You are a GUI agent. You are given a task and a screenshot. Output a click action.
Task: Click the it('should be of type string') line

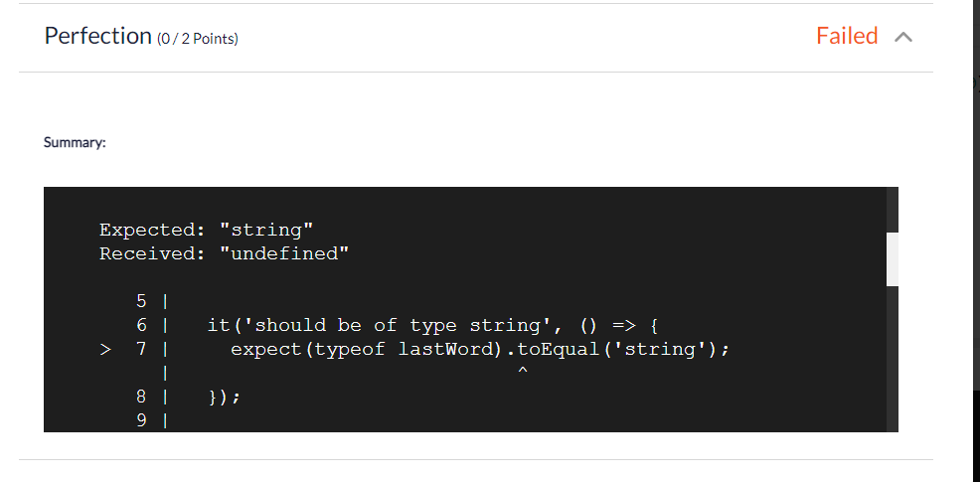click(433, 325)
